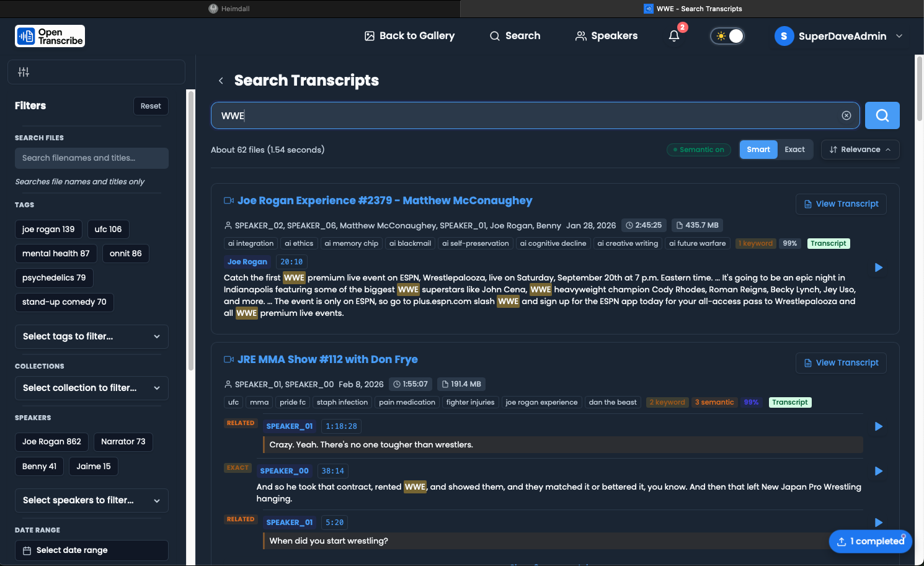Filter by the mental health 87 tag
The image size is (924, 566).
click(56, 253)
